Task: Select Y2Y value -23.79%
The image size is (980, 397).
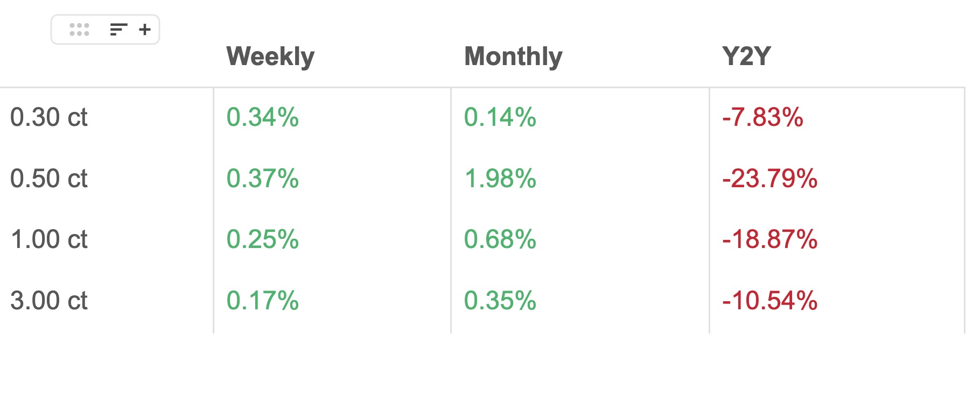Action: pyautogui.click(x=770, y=179)
